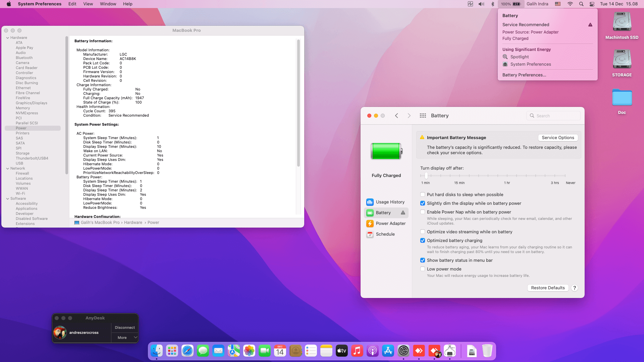
Task: Open Finder from the Dock
Action: coord(157,351)
